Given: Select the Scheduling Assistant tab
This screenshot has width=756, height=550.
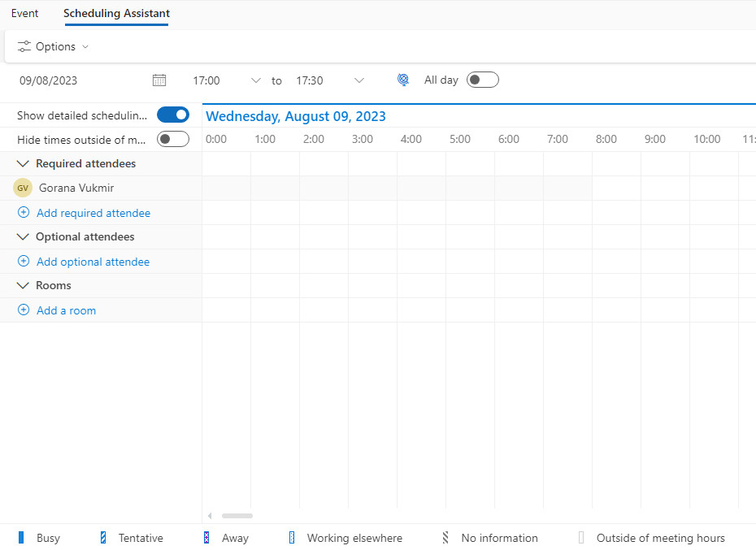Looking at the screenshot, I should 116,14.
